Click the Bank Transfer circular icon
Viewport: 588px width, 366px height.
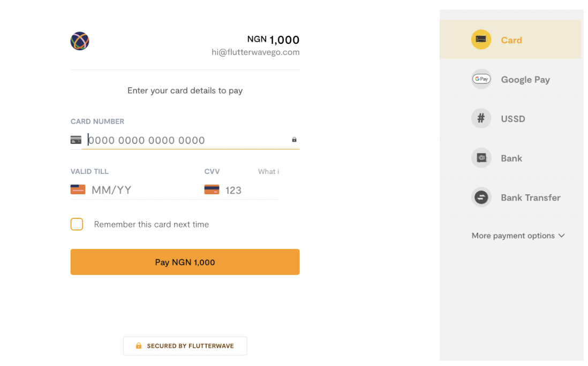pyautogui.click(x=481, y=197)
